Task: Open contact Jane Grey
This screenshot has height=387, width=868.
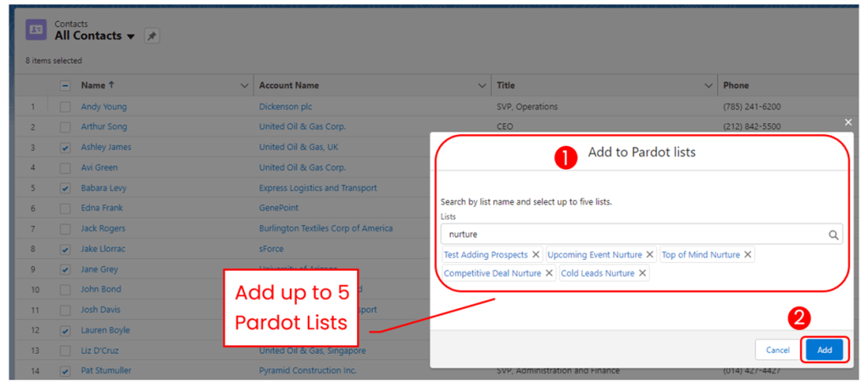Action: pyautogui.click(x=100, y=270)
